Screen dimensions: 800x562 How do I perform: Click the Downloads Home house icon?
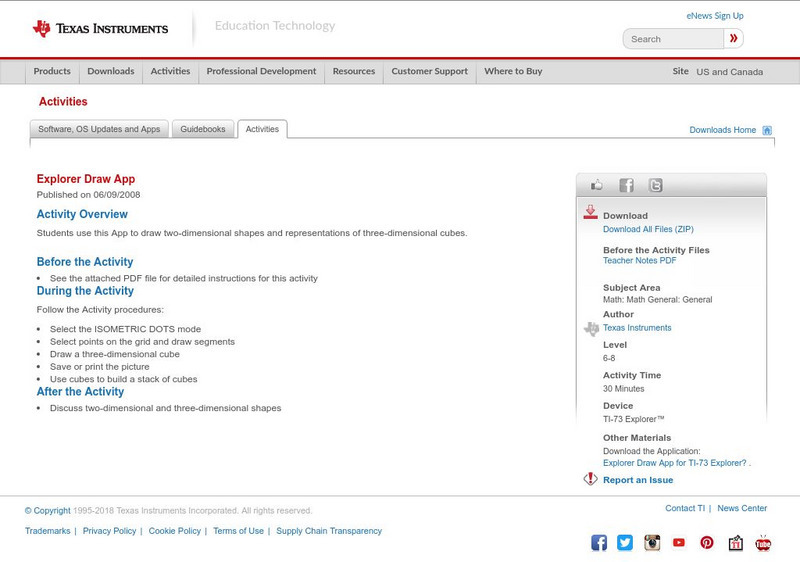(x=767, y=130)
